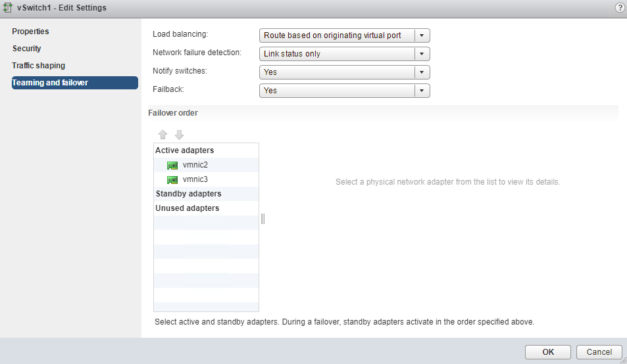Click the vSwitch1 icon in title bar
Viewport: 627px width, 364px height.
click(x=9, y=8)
